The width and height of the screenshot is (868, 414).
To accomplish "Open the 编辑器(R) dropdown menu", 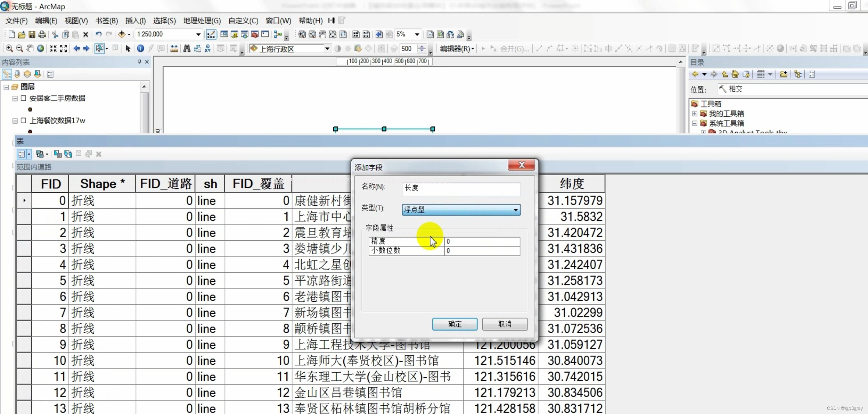I will tap(457, 49).
